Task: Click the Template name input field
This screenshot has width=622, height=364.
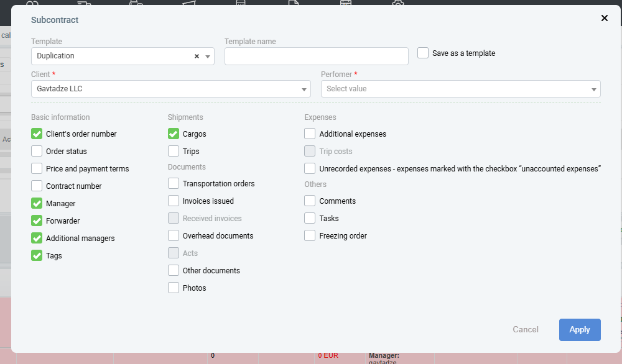Action: tap(316, 56)
